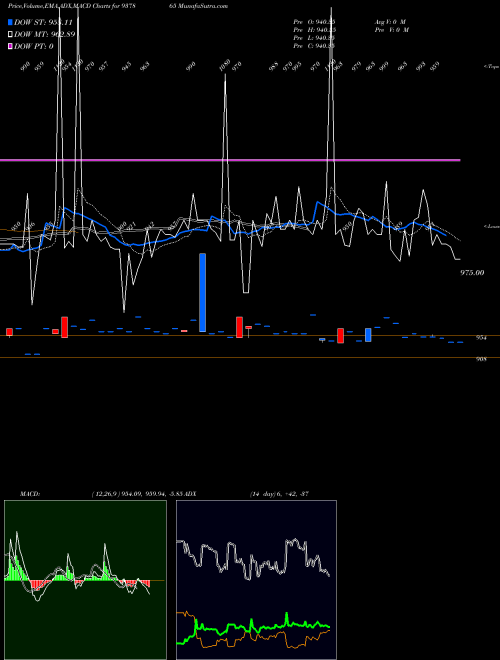The width and height of the screenshot is (500, 660).
Task: Click the 908 price axis label
Action: click(x=481, y=359)
